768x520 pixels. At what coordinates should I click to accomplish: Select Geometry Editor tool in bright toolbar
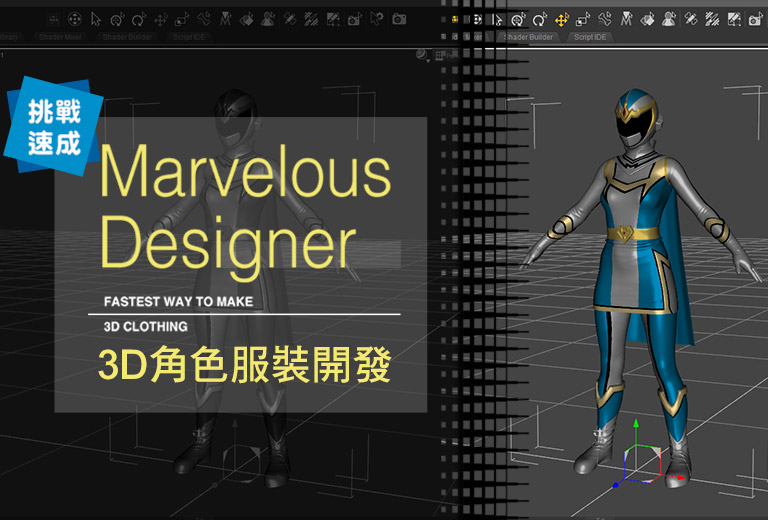coord(691,20)
